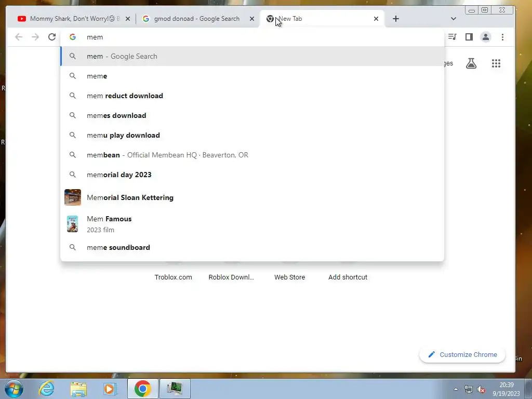Open the Web Store shortcut
The width and height of the screenshot is (532, 399).
(289, 277)
